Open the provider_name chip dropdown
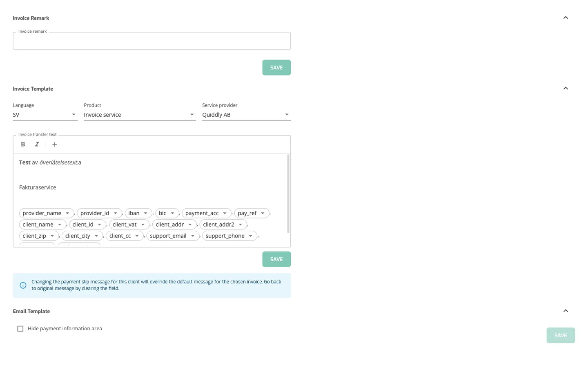 [67, 213]
